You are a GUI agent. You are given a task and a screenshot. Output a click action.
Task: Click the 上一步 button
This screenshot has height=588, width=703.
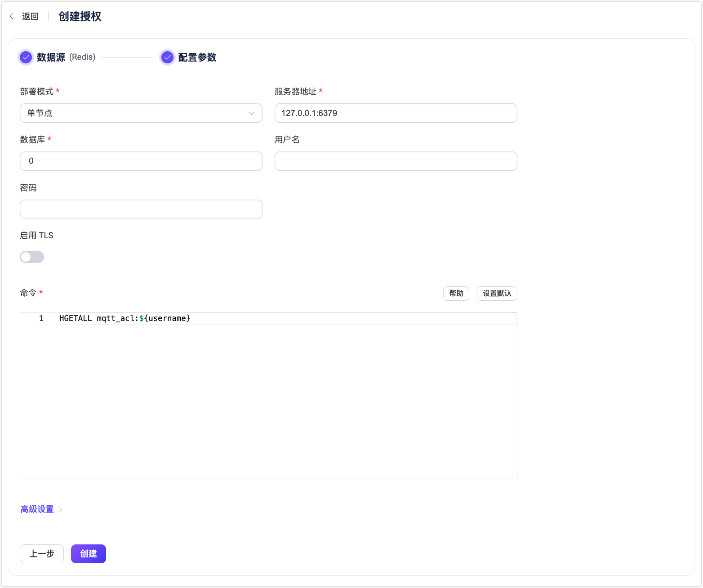coord(41,554)
